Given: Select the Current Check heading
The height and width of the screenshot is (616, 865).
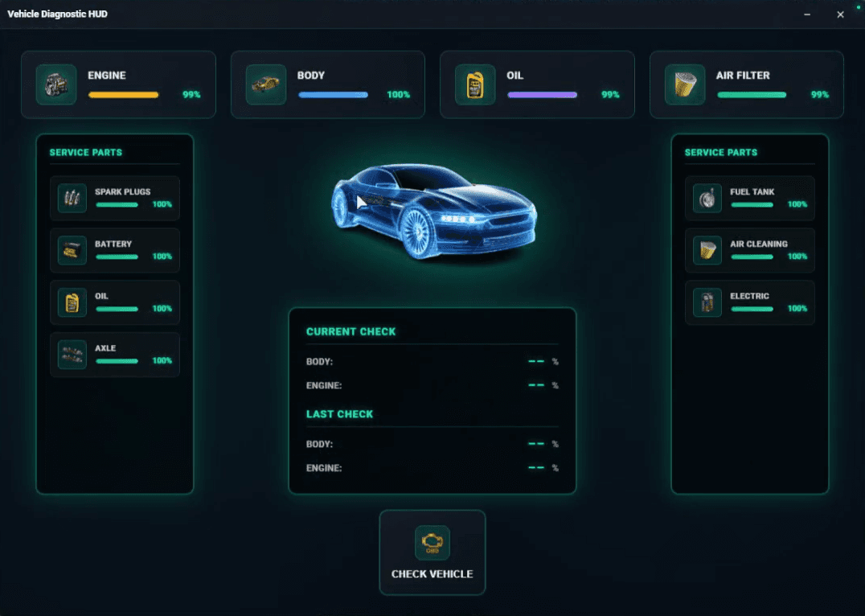Looking at the screenshot, I should point(351,332).
